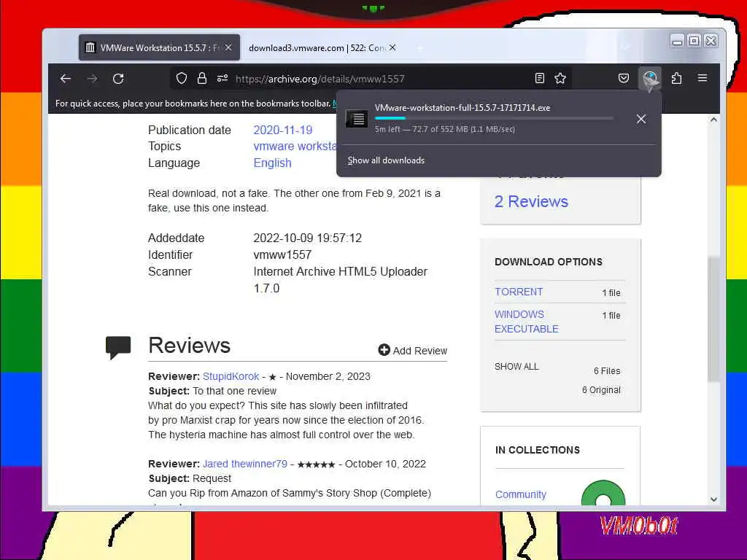Click the 6 Original files text
747x560 pixels.
coord(601,390)
